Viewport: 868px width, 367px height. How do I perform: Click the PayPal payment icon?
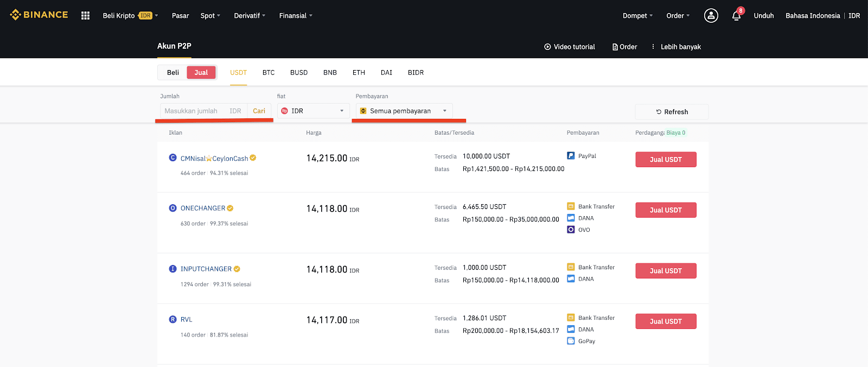click(571, 156)
